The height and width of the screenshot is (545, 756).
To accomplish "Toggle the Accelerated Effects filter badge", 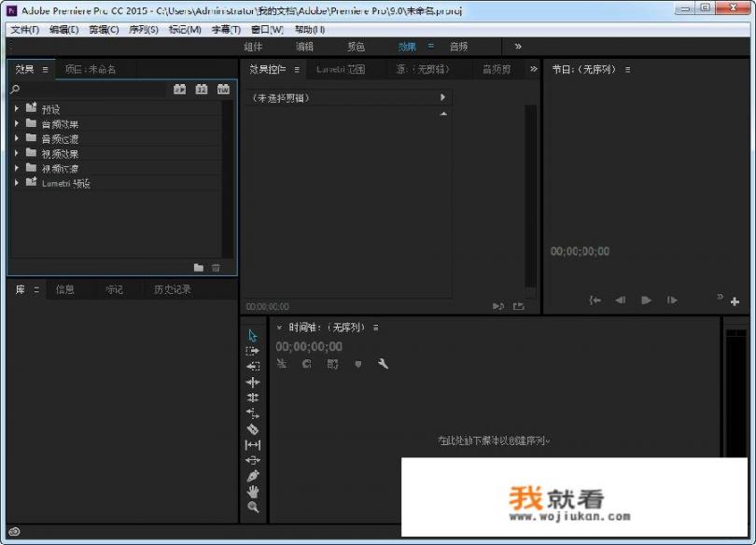I will (179, 90).
